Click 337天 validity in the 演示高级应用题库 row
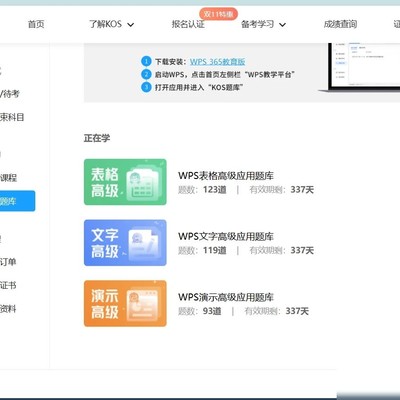This screenshot has width=400, height=400. (297, 311)
